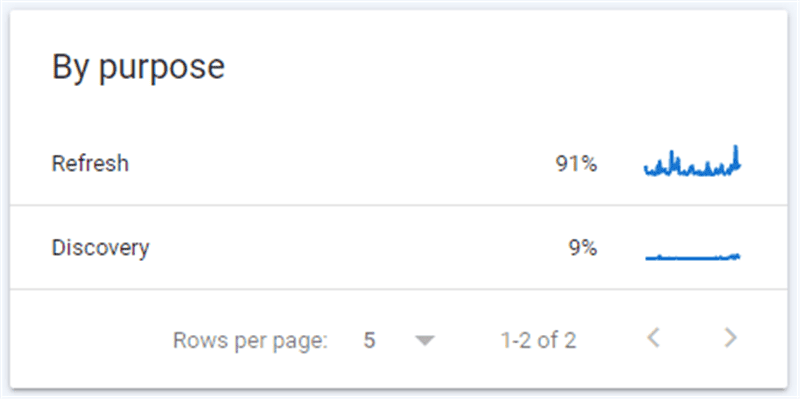This screenshot has width=800, height=399.
Task: Go to the next page chevron
Action: pos(731,338)
